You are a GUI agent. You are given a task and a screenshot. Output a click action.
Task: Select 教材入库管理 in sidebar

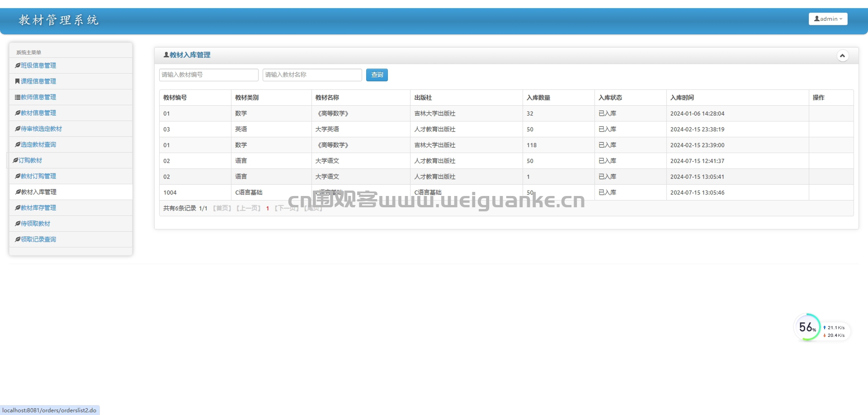[38, 192]
